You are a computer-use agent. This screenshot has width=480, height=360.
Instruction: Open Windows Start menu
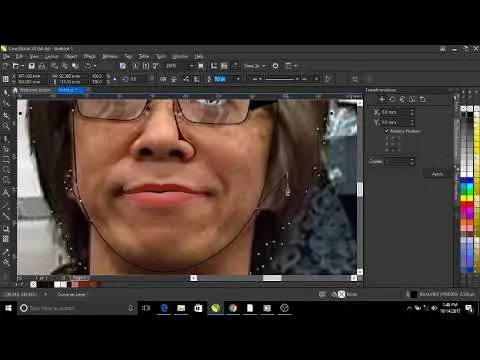pyautogui.click(x=8, y=308)
